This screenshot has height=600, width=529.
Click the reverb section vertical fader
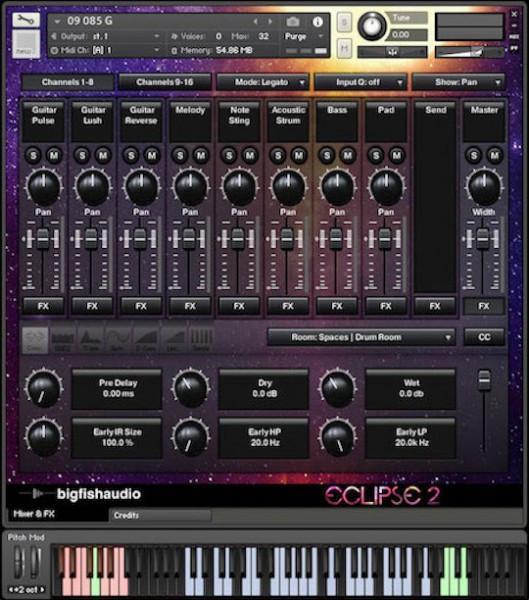484,380
